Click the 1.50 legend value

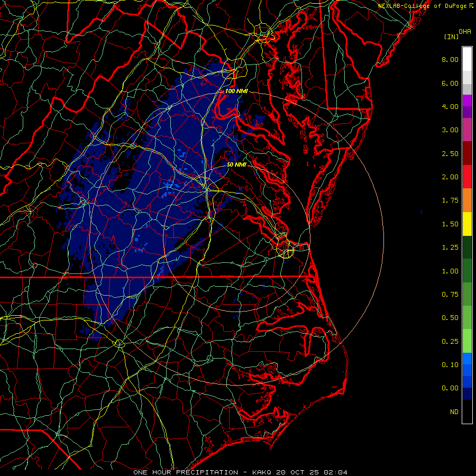pyautogui.click(x=450, y=224)
